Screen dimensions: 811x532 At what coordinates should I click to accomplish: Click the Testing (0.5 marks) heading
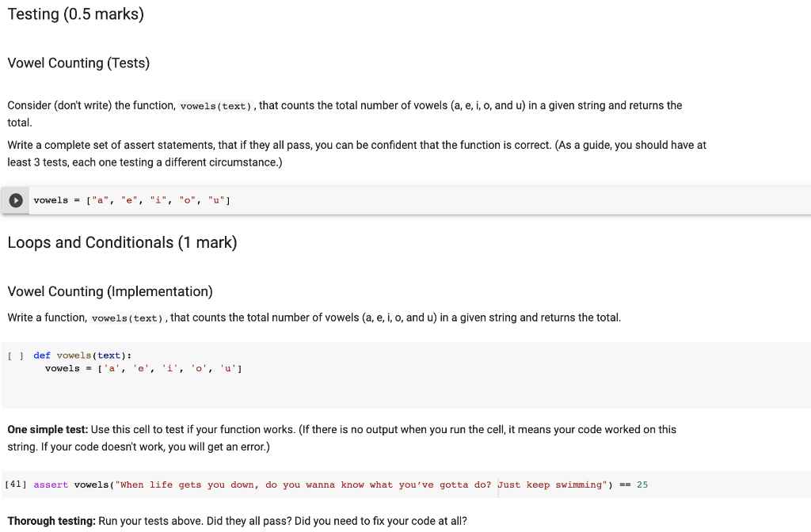(x=75, y=13)
